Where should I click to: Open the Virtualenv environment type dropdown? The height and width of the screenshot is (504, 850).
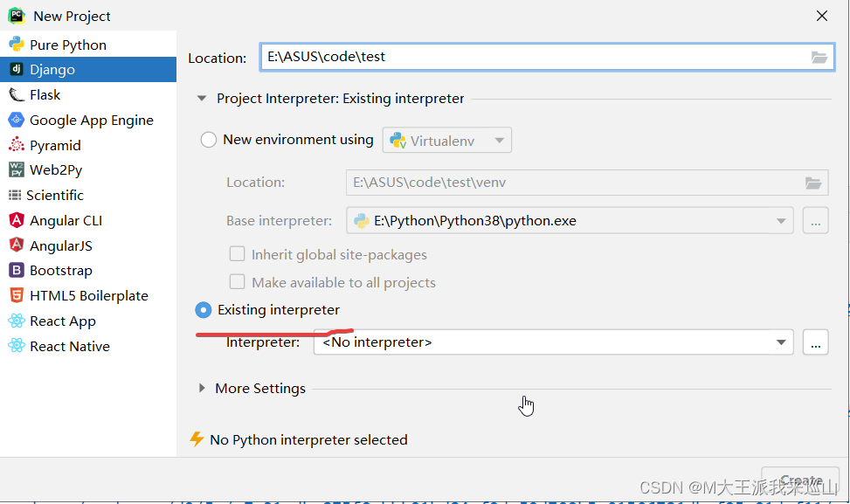click(446, 141)
